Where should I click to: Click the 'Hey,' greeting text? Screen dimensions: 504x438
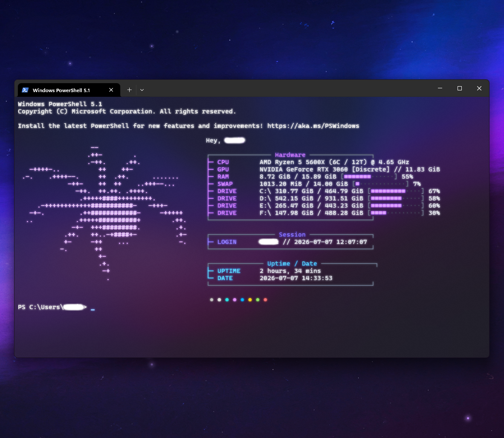(x=213, y=141)
